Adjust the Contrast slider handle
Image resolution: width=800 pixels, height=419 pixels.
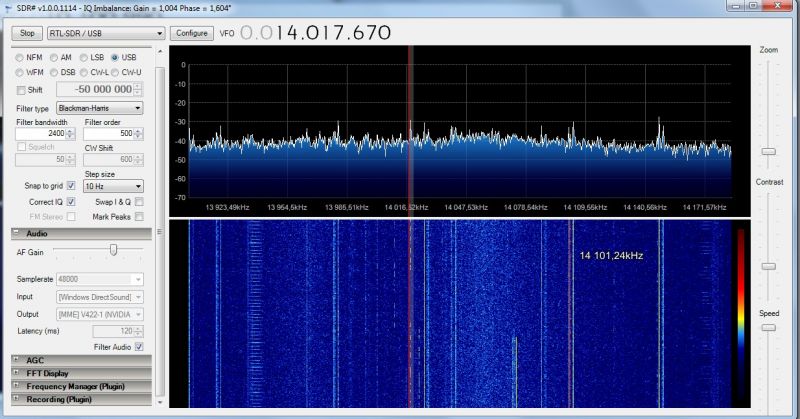click(x=768, y=266)
